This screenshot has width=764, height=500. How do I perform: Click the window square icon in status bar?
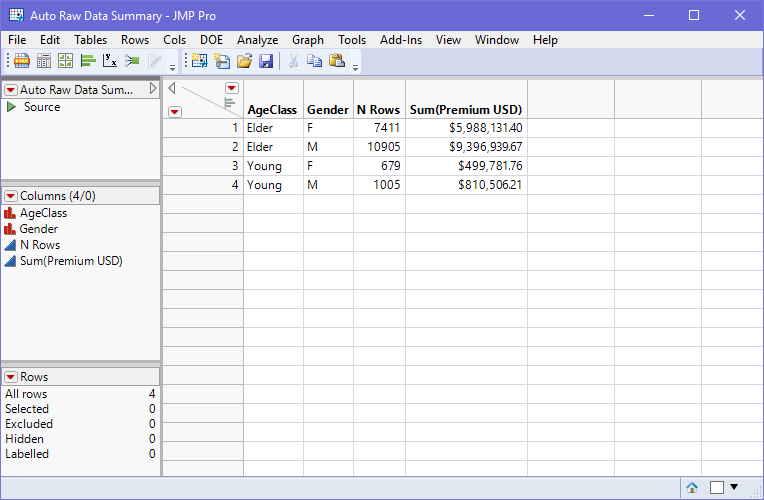coord(717,487)
